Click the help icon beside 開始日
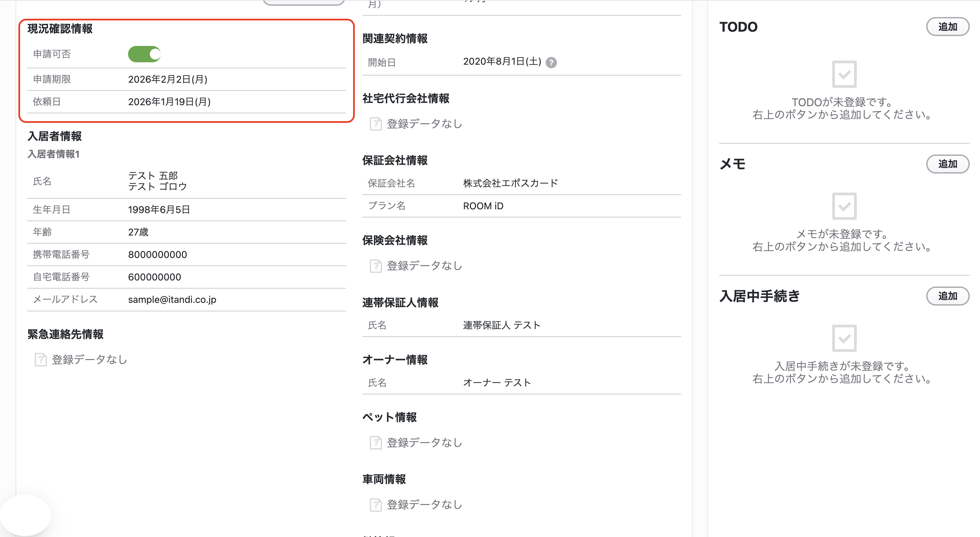This screenshot has width=980, height=537. coord(551,62)
